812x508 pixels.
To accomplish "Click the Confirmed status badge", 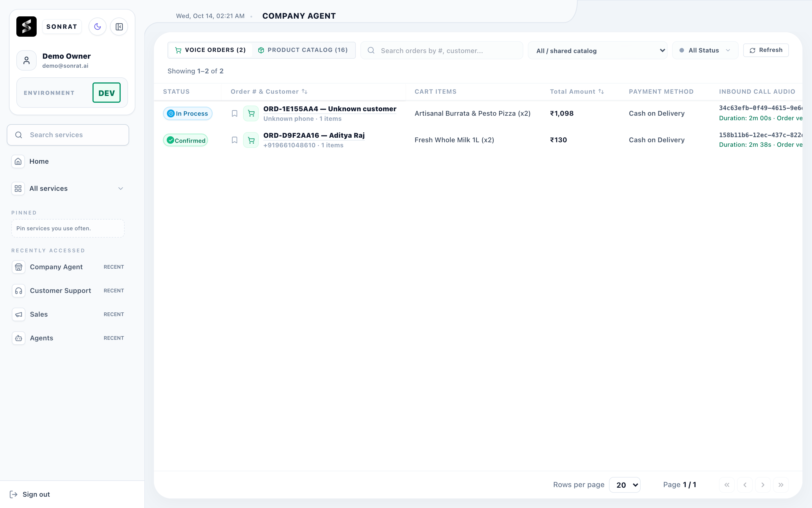I will coord(186,140).
